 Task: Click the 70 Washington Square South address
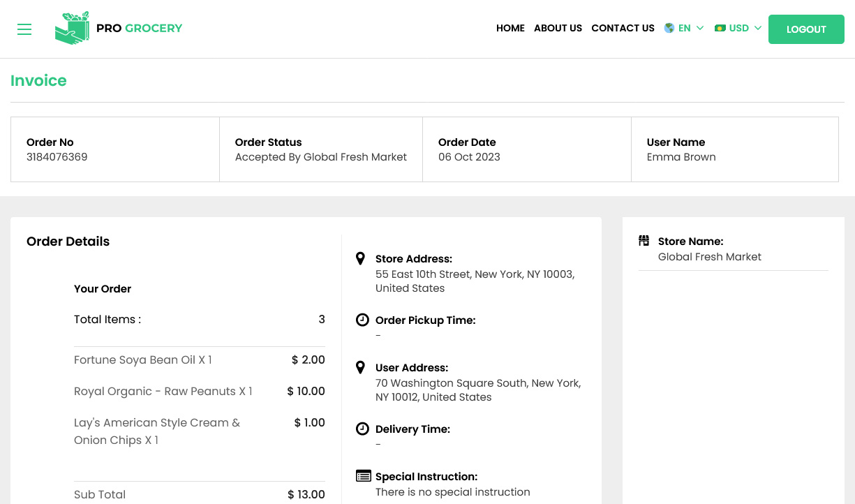478,390
